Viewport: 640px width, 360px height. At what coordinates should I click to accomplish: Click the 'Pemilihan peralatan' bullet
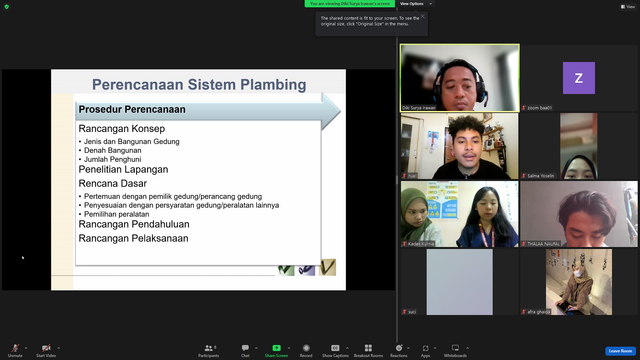coord(117,214)
